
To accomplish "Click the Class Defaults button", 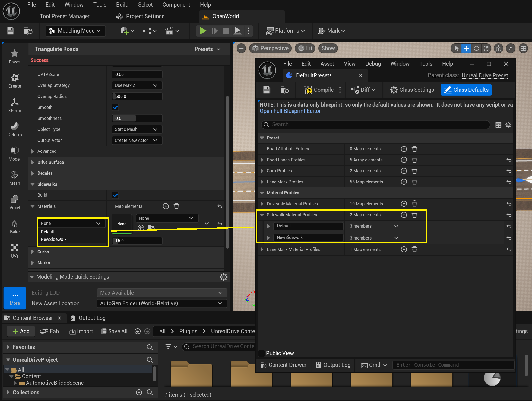I will [466, 90].
